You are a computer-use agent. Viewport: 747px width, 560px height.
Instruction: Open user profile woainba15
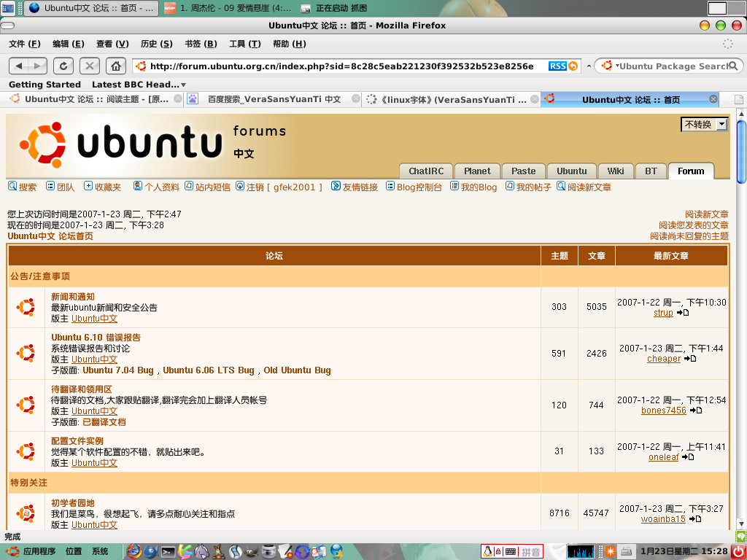(x=663, y=519)
